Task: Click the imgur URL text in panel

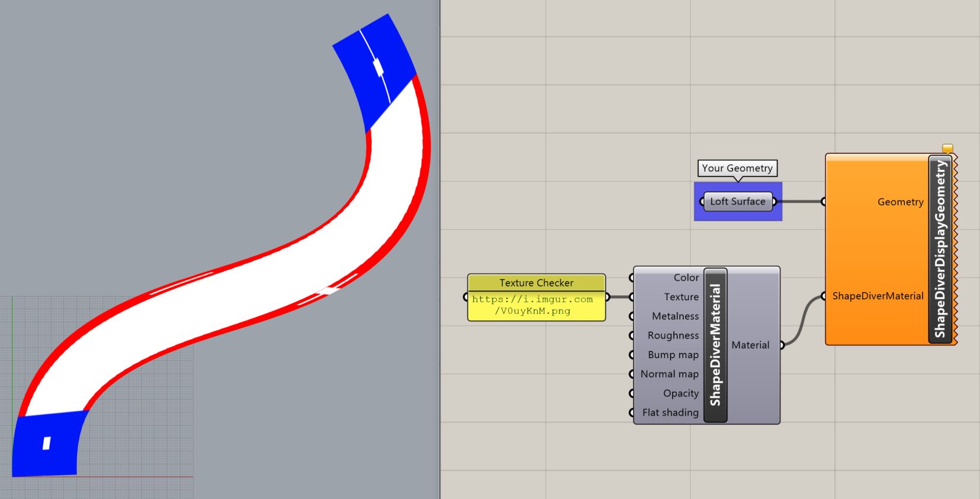Action: (532, 305)
